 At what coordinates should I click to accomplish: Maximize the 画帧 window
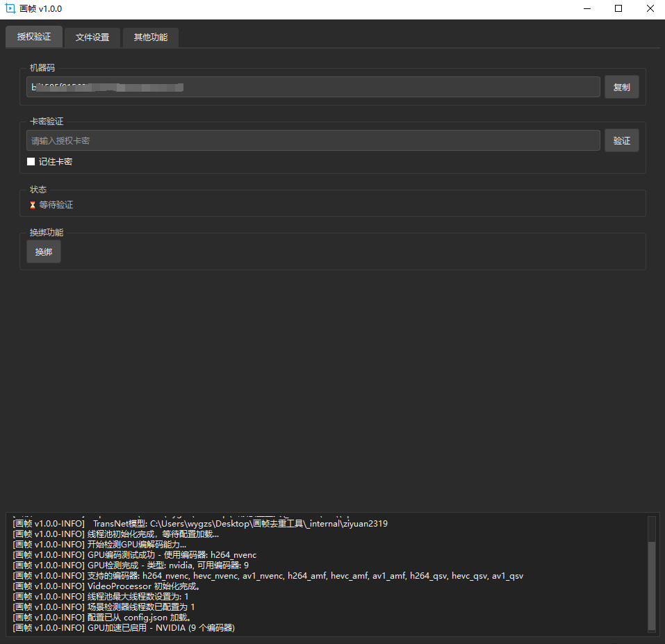coord(618,9)
